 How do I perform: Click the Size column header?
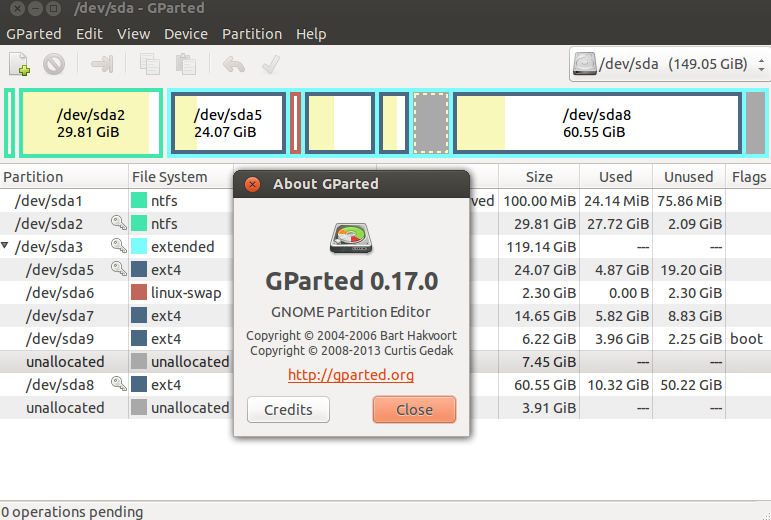coord(539,177)
